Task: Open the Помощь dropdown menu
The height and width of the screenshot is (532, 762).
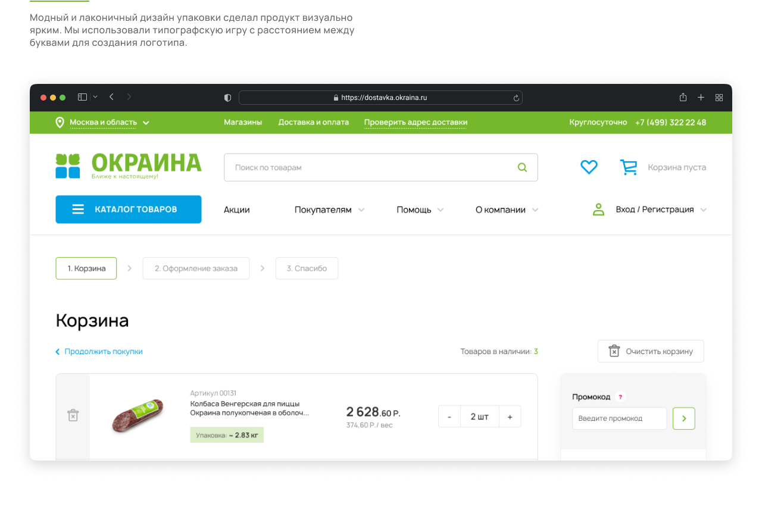Action: [x=420, y=209]
